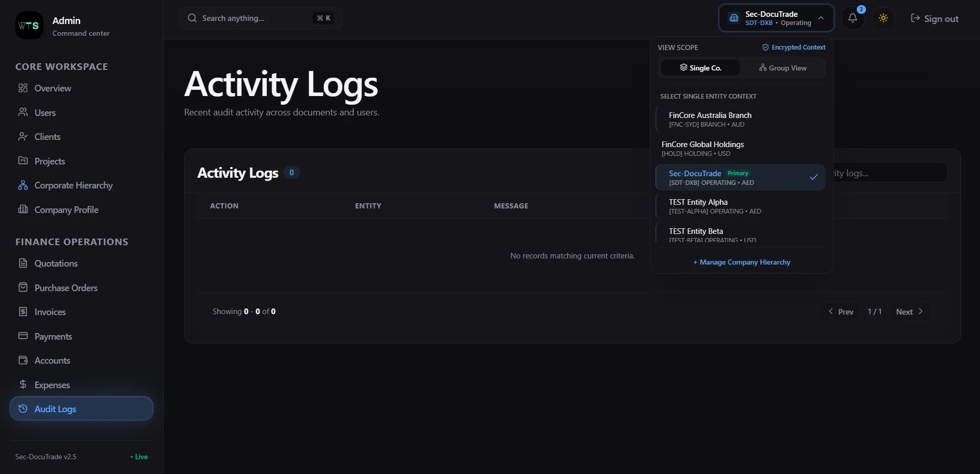Select TEST Entity Alpha
The height and width of the screenshot is (474, 980).
point(740,206)
